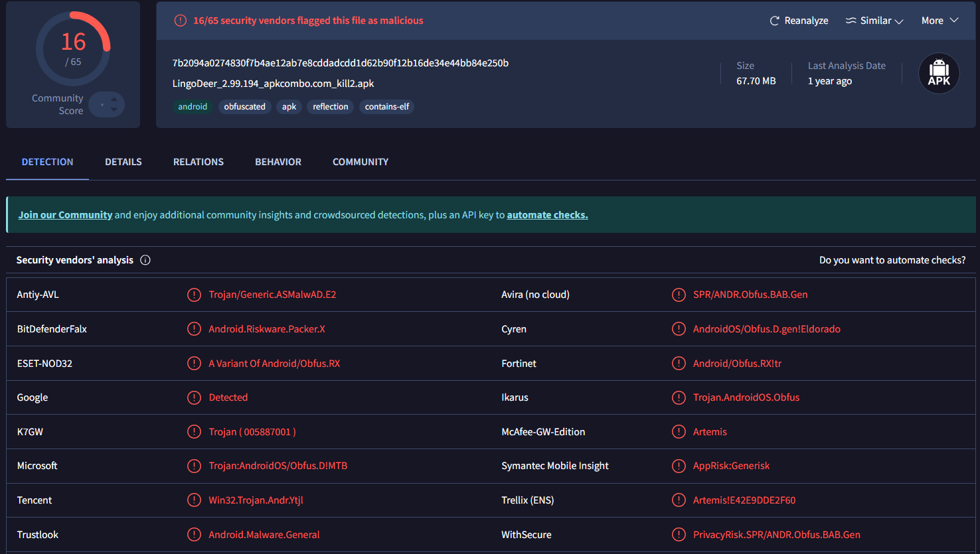Click detection PrivacyRisk.SPR/ANDR.Obfus.BAB.Gen
Screen dimensions: 980x554
[777, 535]
